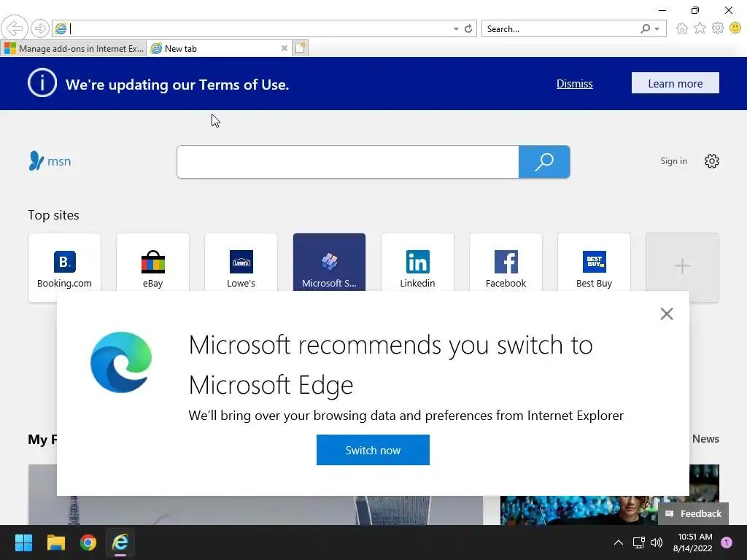Viewport: 747px width, 560px height.
Task: Open network status tray icon
Action: 638,542
